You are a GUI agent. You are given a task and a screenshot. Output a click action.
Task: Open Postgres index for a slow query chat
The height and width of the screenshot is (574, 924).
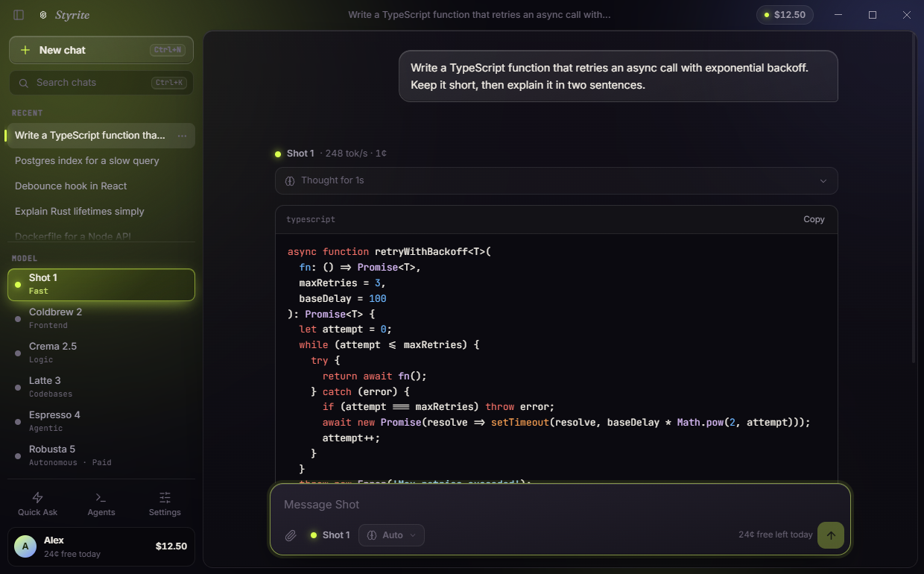(101, 161)
